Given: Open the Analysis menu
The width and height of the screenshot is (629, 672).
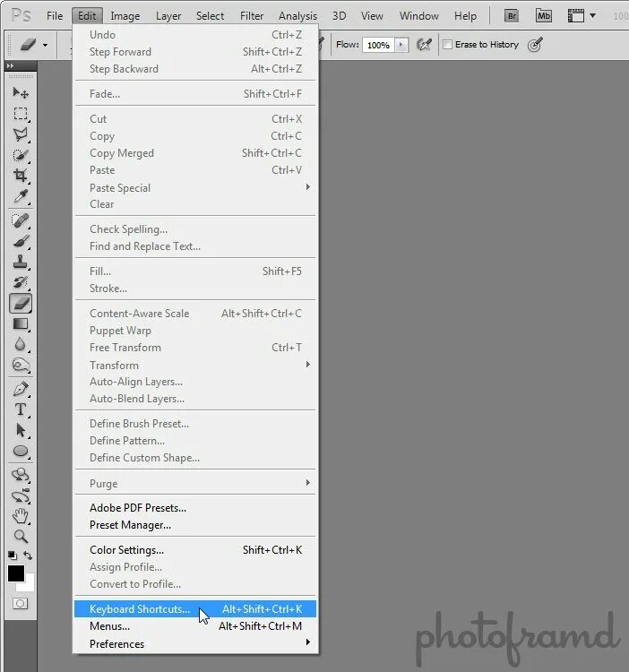Looking at the screenshot, I should point(297,16).
